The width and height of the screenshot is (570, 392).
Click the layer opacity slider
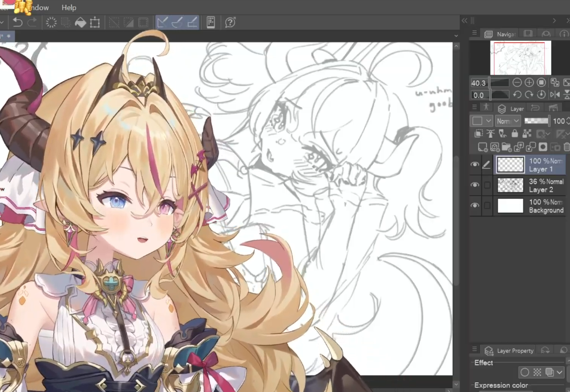coord(537,121)
